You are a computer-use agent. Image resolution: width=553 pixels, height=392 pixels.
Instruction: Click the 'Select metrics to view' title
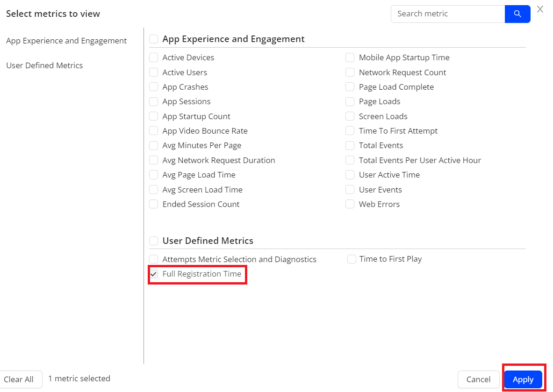(x=53, y=14)
